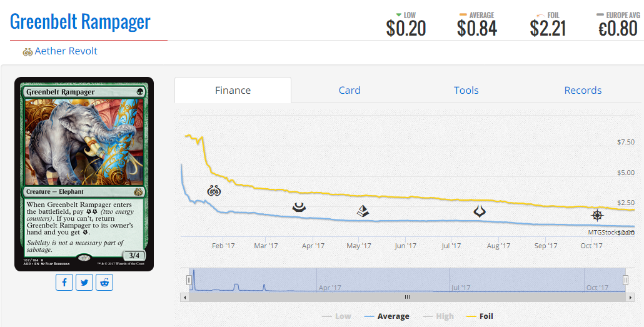Share the card on Twitter
Screen dimensions: 644x327
coord(84,282)
